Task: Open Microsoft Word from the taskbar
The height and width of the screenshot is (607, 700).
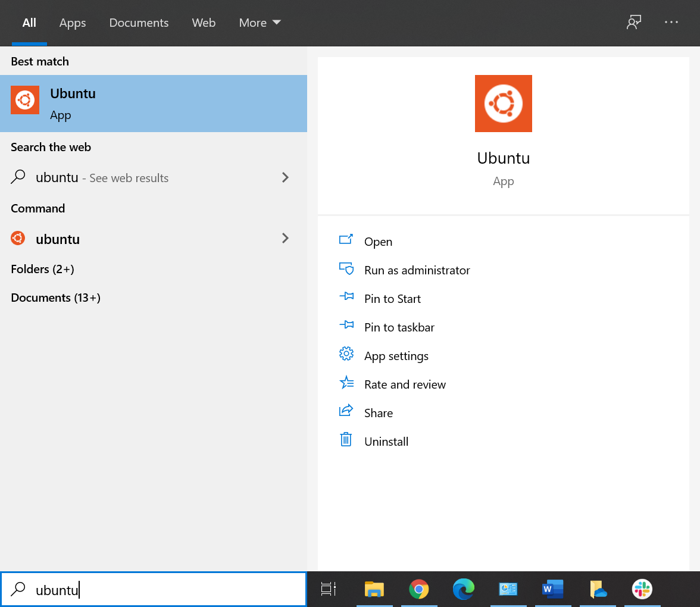Action: coord(553,590)
